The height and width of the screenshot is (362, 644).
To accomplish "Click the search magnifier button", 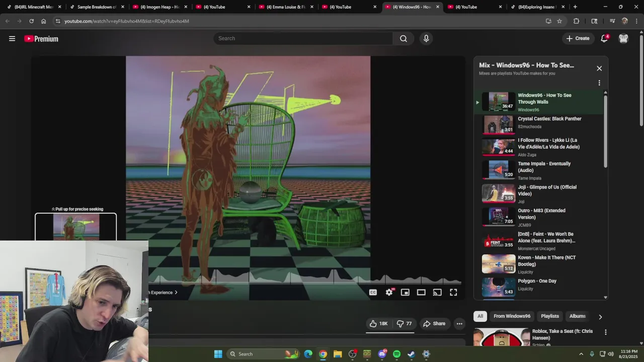I will 404,39.
